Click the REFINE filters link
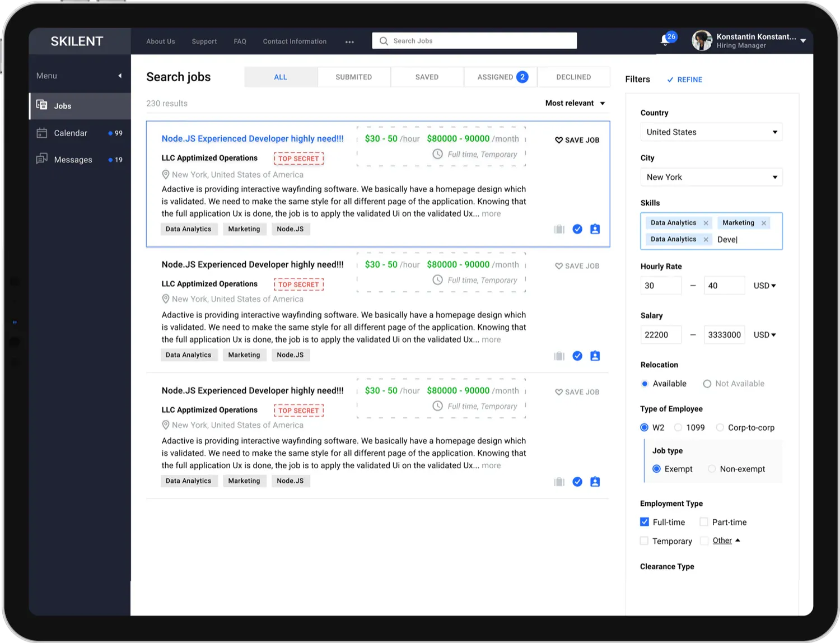Viewport: 840px width, 643px height. click(x=684, y=80)
